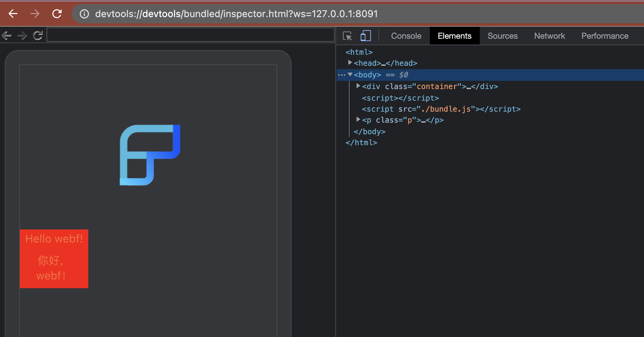Click the '你好, webf!' text in the preview

[51, 268]
